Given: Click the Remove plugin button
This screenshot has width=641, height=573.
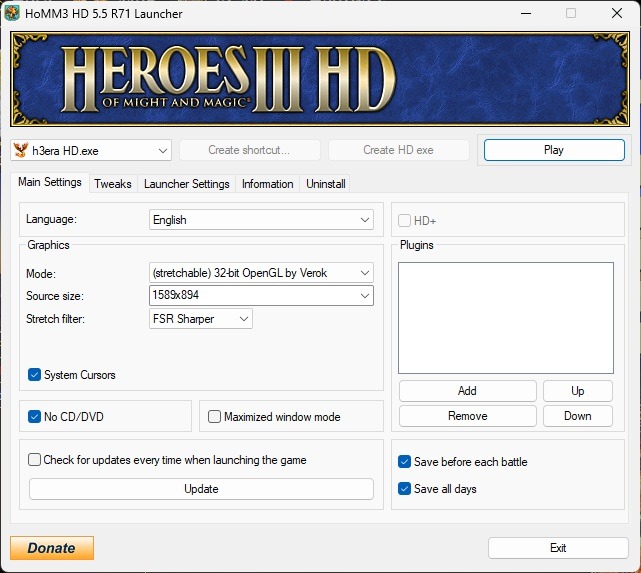Looking at the screenshot, I should pos(468,416).
